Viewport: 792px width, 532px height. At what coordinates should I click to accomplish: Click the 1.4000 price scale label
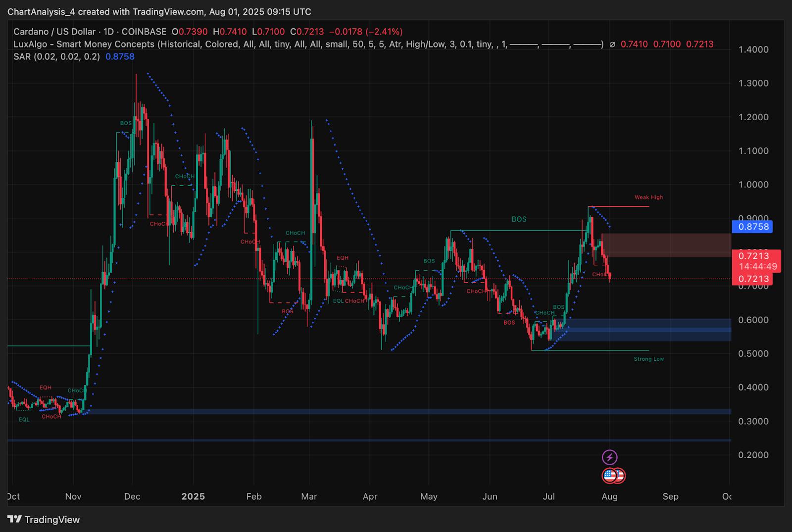(753, 49)
